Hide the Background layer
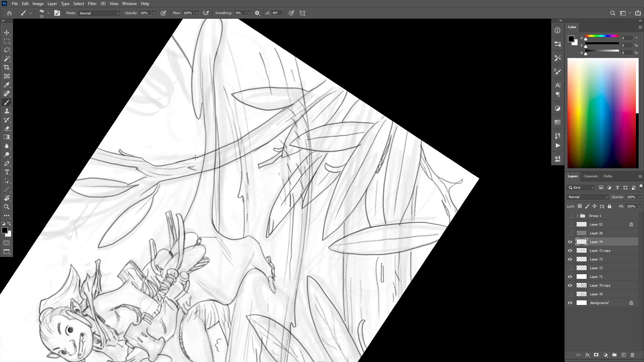Screen dimensions: 644x362 pyautogui.click(x=570, y=303)
